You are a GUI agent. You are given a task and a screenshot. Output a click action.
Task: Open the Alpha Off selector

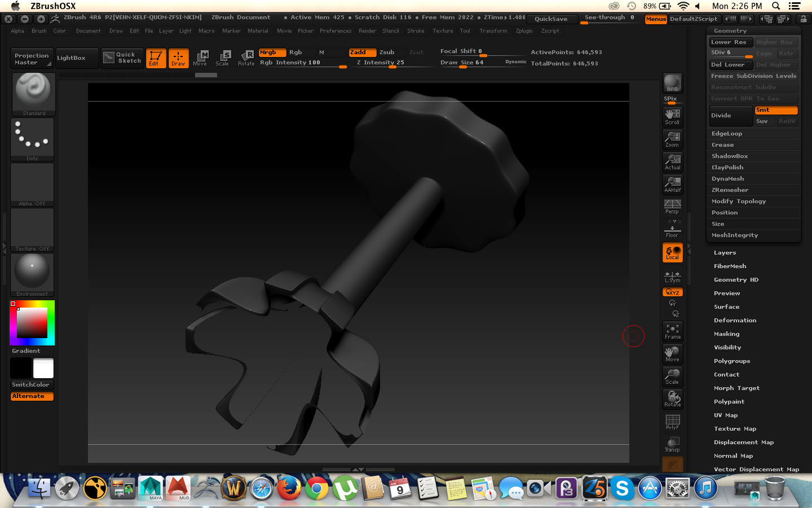tap(32, 185)
